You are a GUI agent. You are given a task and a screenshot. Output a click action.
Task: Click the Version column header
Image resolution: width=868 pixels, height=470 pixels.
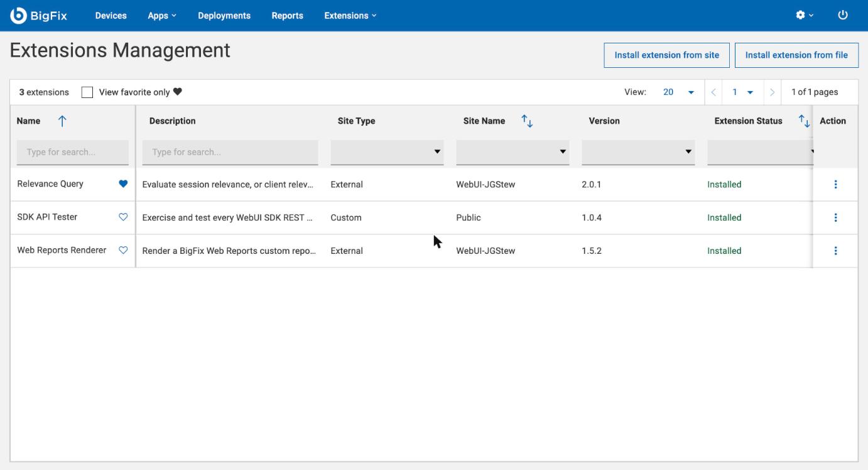pos(604,121)
